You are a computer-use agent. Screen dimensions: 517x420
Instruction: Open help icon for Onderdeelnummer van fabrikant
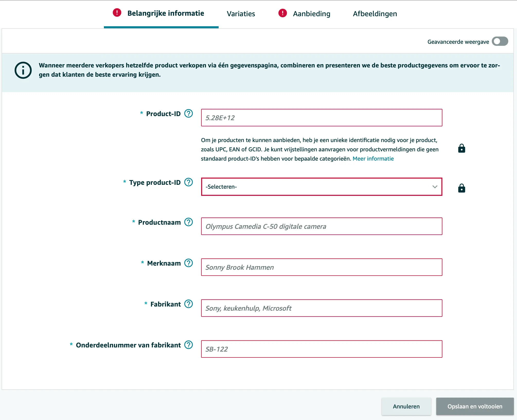189,345
